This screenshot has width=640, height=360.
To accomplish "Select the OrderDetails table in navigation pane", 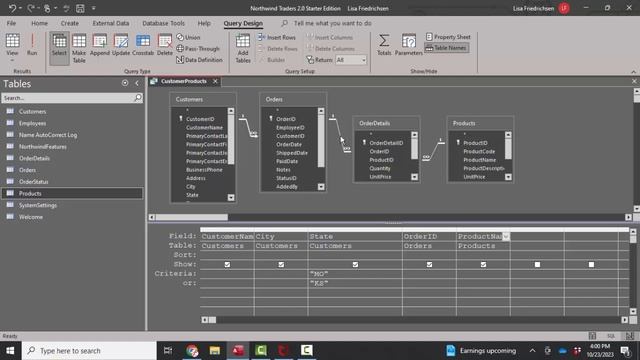I will pos(72,158).
